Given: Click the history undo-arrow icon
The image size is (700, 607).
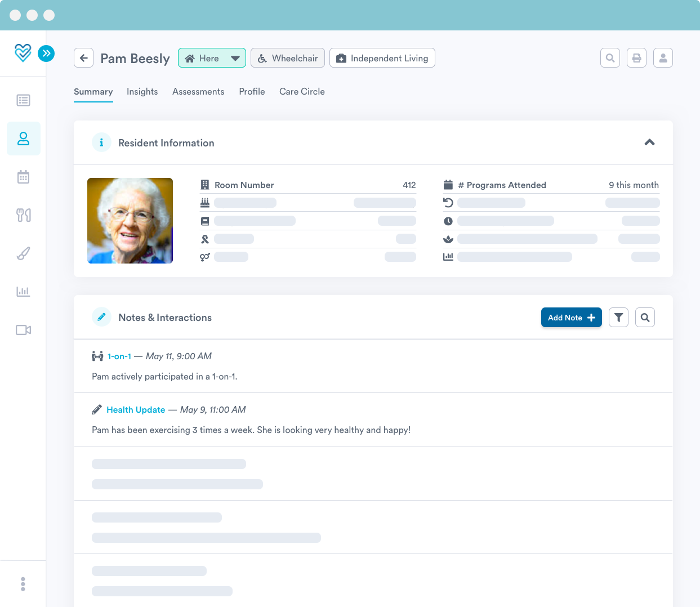Looking at the screenshot, I should (448, 203).
